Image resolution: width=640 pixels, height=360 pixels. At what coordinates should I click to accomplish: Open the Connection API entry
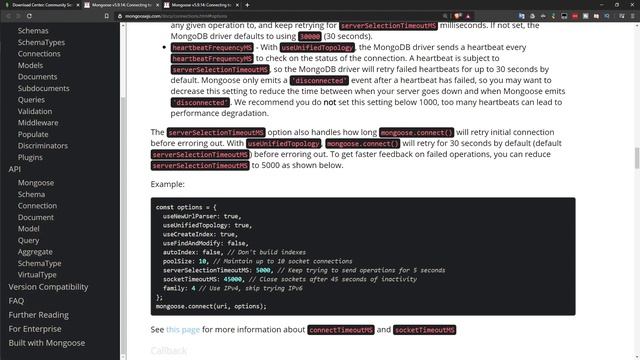pos(37,206)
